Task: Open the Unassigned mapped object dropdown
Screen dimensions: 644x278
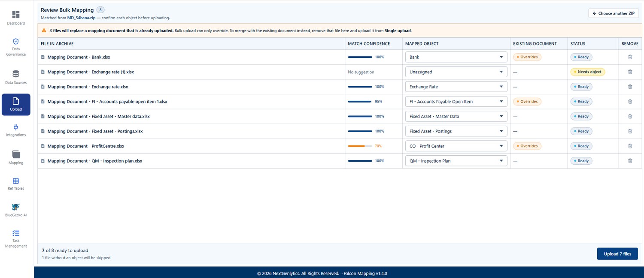Action: (456, 72)
